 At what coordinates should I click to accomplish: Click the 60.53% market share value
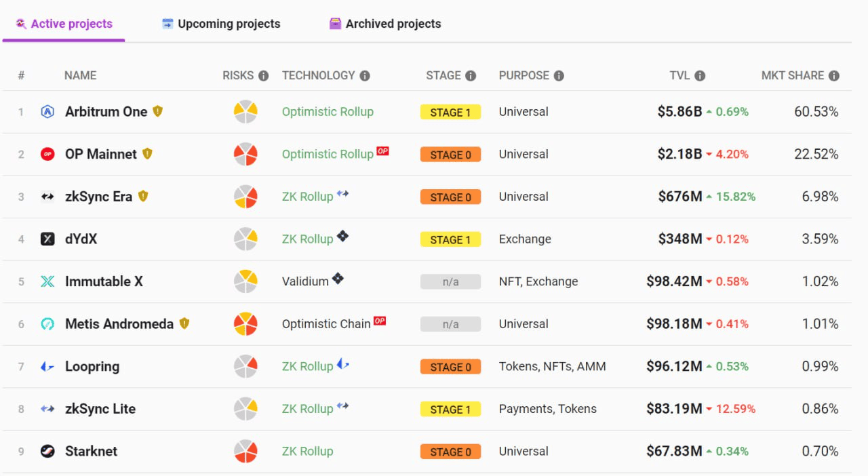coord(816,112)
